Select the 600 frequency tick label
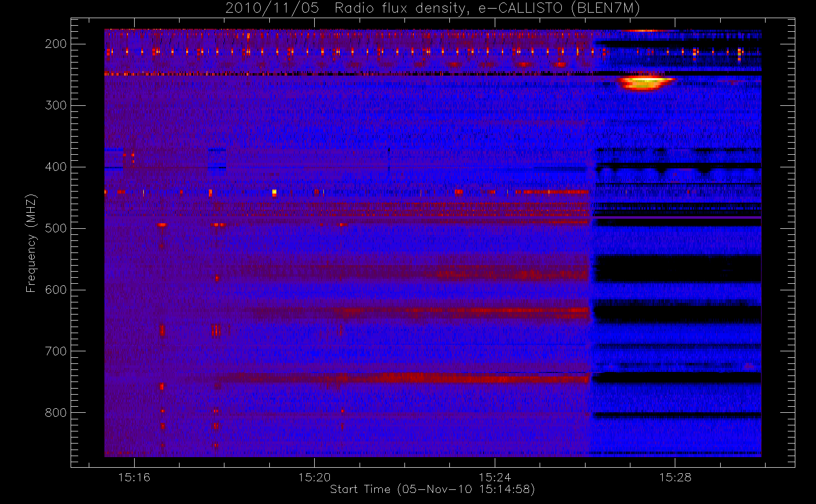The image size is (816, 504). pos(56,290)
